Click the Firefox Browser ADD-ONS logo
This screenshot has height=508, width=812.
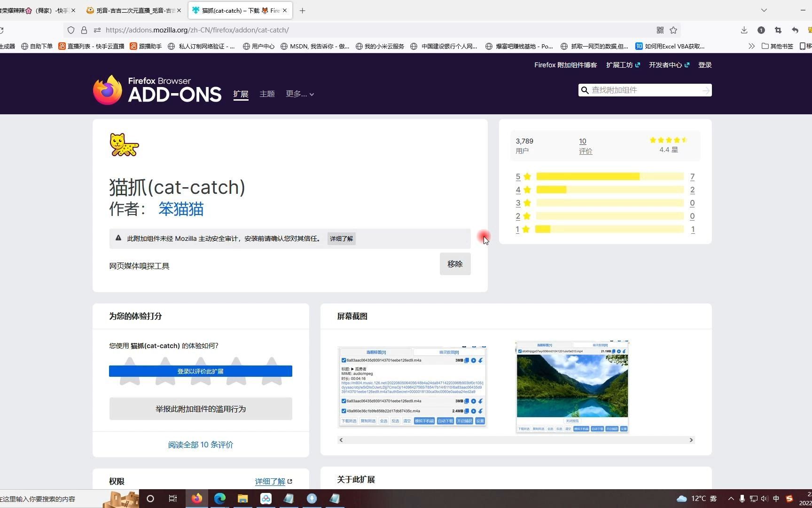[x=157, y=89]
